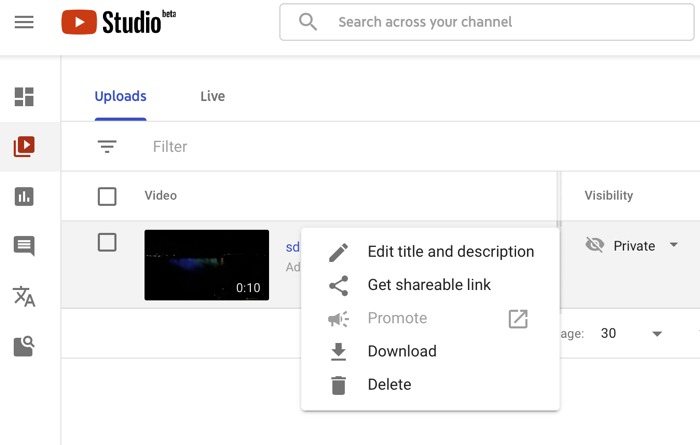Open the rows per page dropdown arrow
This screenshot has height=445, width=700.
657,333
